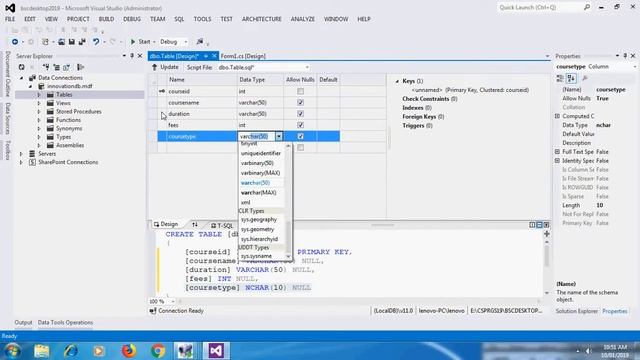
Task: Click the plus icon above the T-SQL scrollbar
Action: coord(547,234)
